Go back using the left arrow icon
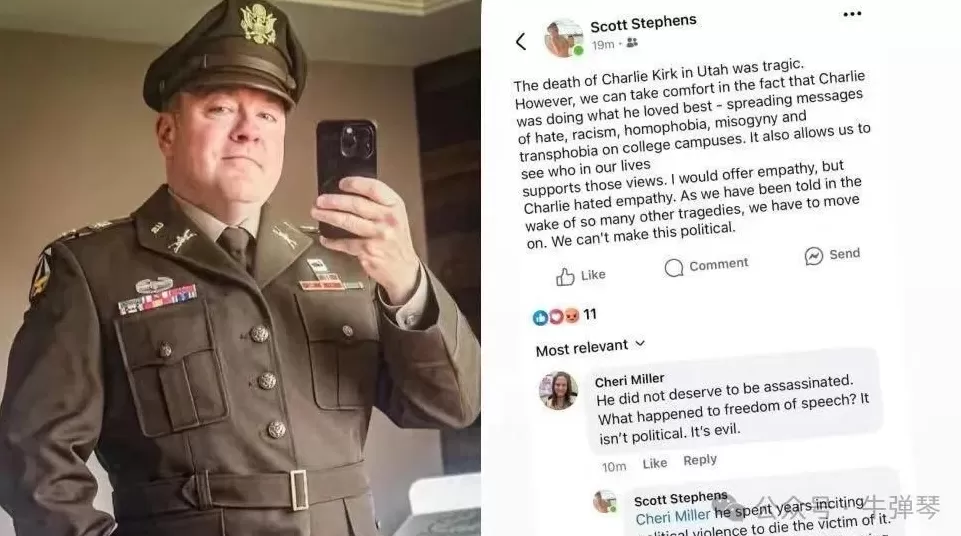Screen dimensions: 961x536 point(521,42)
